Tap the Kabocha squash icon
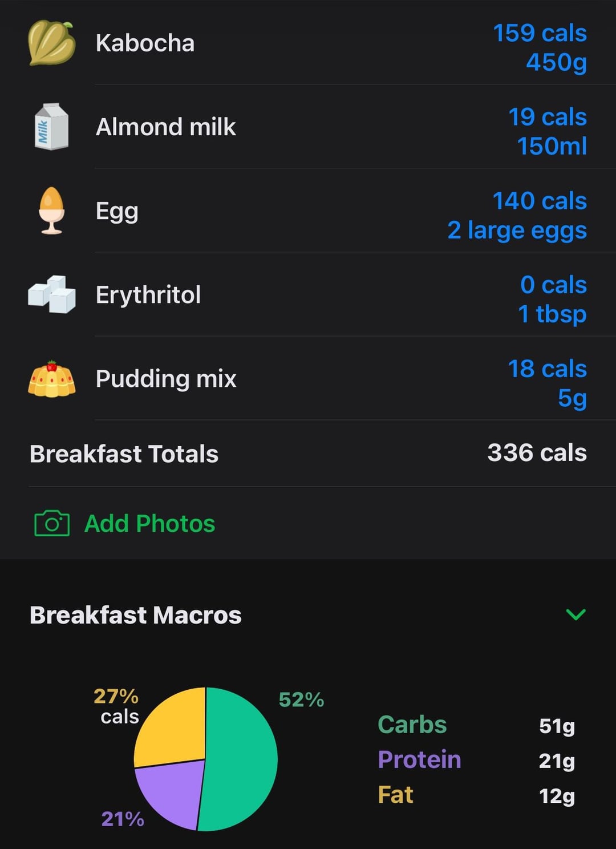Viewport: 616px width, 849px height. 51,43
